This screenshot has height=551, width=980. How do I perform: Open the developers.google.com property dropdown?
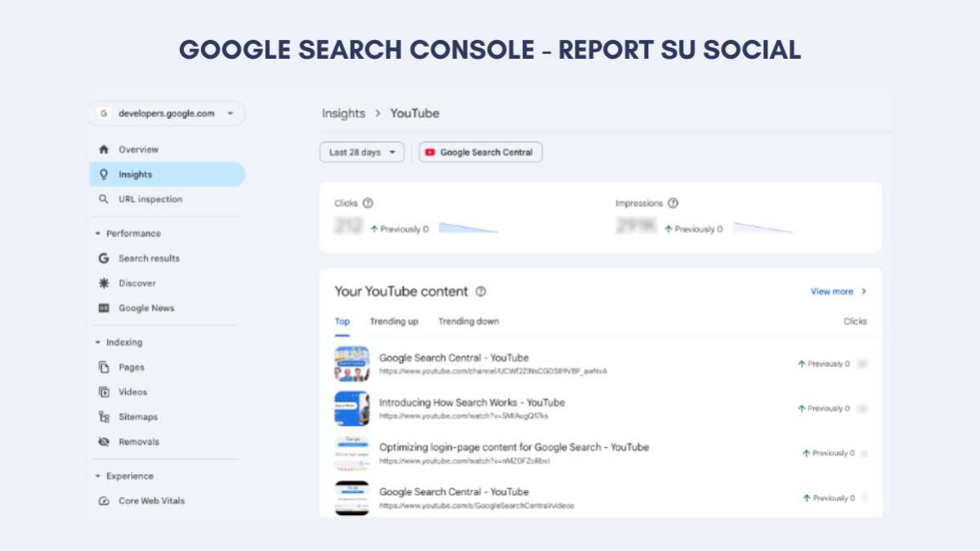point(166,113)
